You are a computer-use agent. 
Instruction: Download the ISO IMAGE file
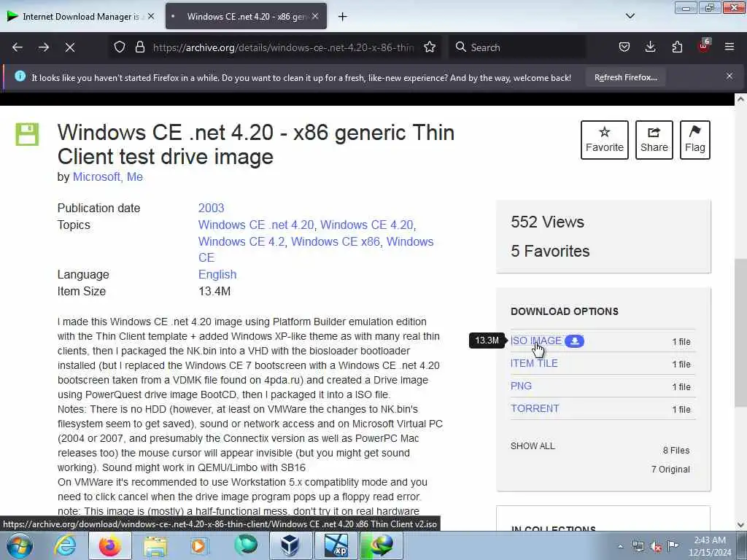coord(536,341)
